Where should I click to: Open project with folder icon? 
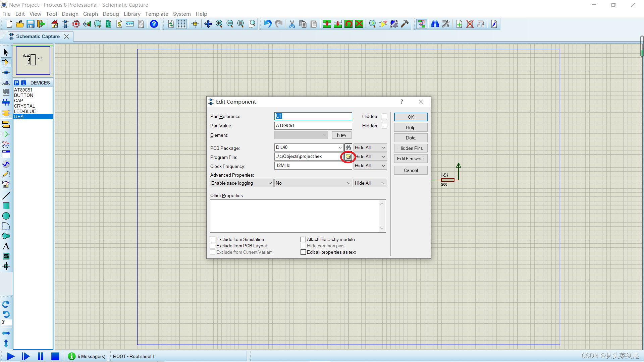[x=20, y=24]
